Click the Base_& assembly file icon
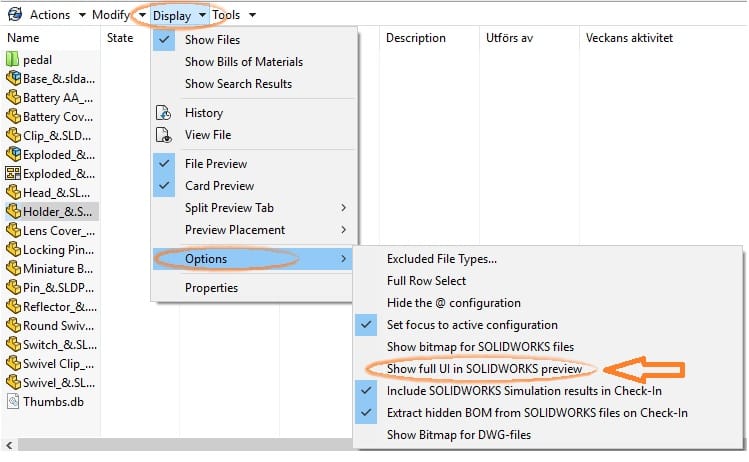Image resolution: width=749 pixels, height=462 pixels. (x=13, y=78)
